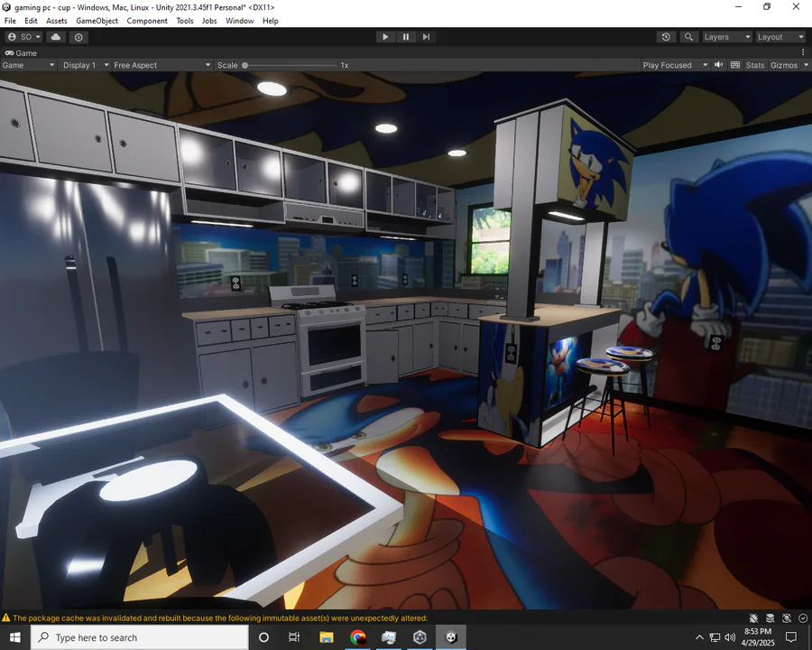The height and width of the screenshot is (650, 812).
Task: Click the yellow warning triangle icon in status bar
Action: click(x=6, y=617)
